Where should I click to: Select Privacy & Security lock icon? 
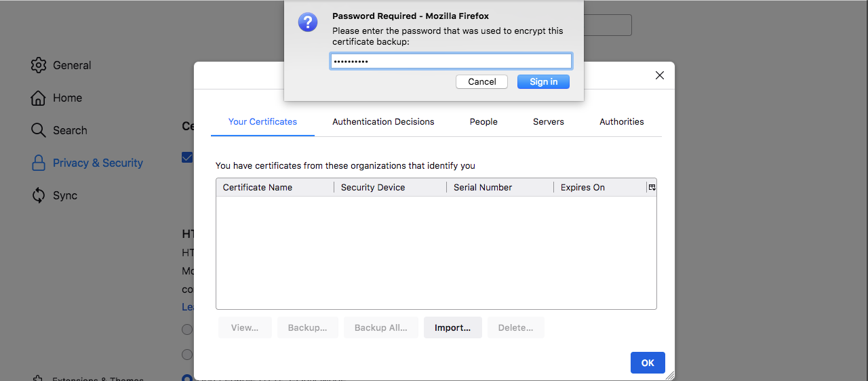coord(39,163)
